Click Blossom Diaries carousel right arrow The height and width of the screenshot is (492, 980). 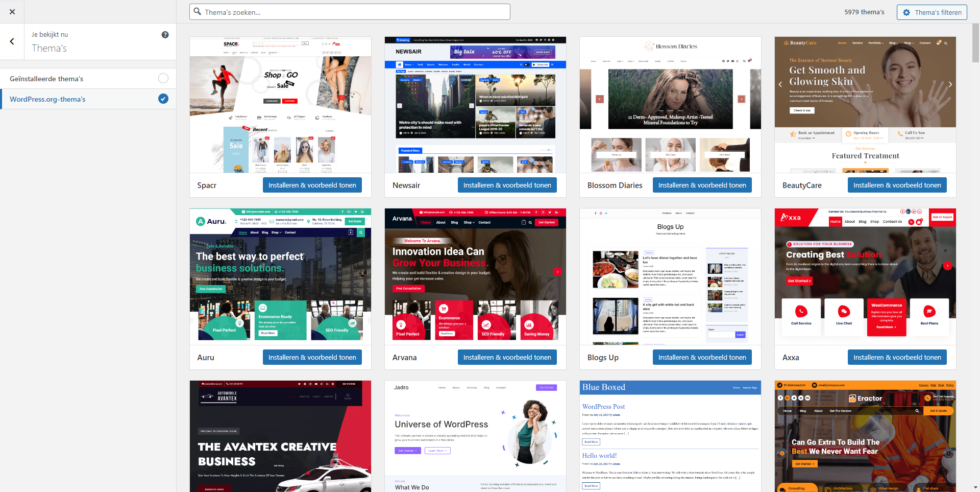[741, 99]
